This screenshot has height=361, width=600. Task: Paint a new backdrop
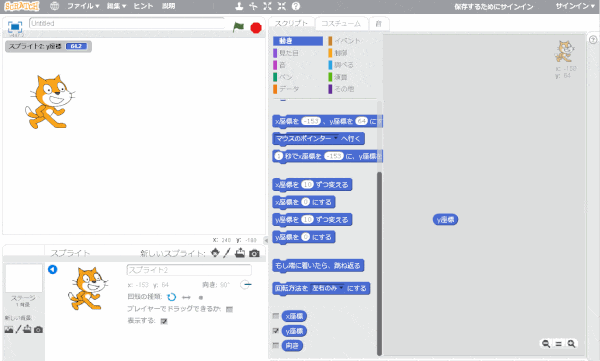pyautogui.click(x=18, y=329)
